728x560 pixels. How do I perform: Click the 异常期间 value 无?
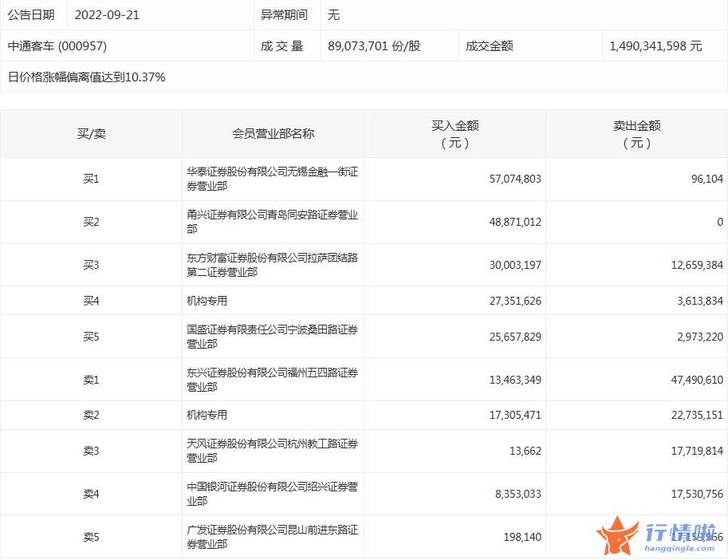[x=333, y=15]
